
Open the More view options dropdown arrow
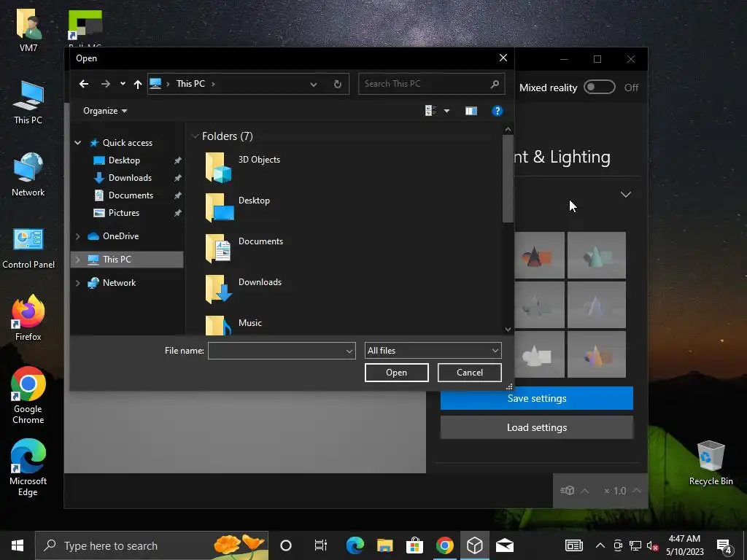click(x=446, y=111)
